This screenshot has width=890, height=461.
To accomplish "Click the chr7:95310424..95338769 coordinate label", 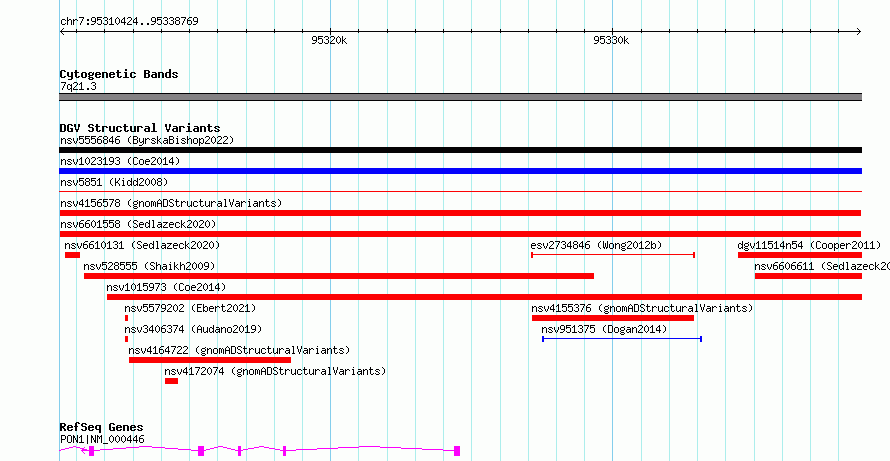I will tap(129, 22).
